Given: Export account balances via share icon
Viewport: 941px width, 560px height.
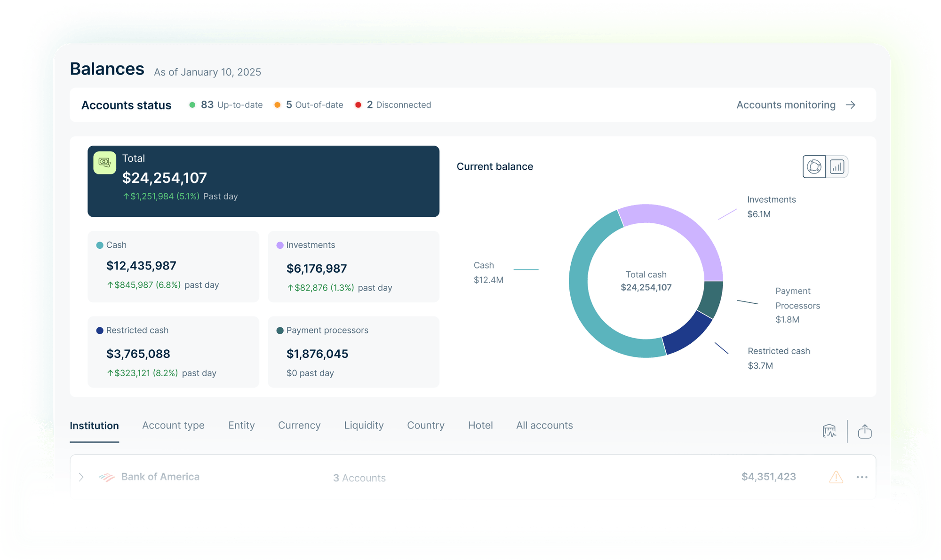Looking at the screenshot, I should pyautogui.click(x=865, y=430).
